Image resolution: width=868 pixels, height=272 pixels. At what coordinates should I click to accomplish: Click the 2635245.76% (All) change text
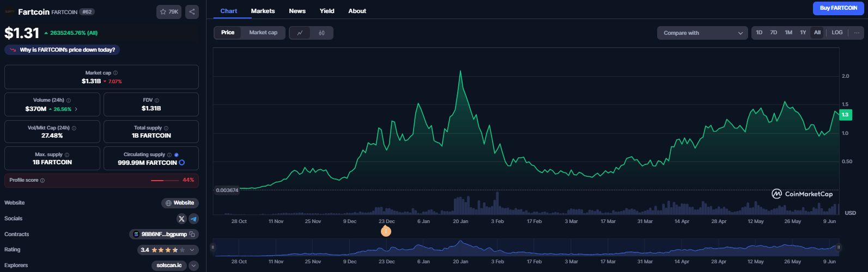[71, 33]
